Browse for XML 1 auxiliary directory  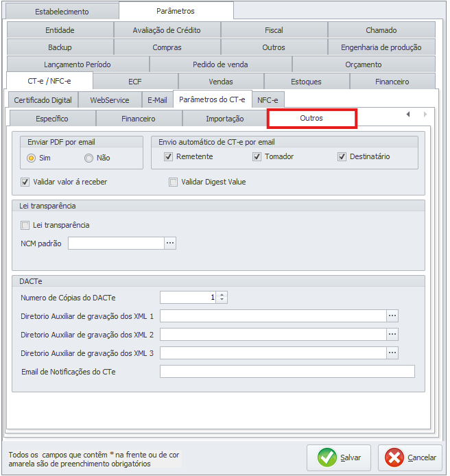coord(392,316)
